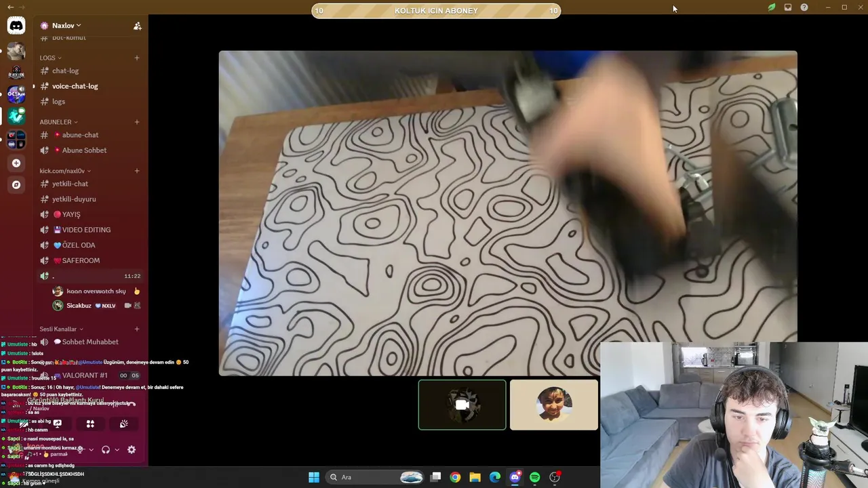Create channel in LOGS category
This screenshot has width=868, height=488.
pos(137,58)
